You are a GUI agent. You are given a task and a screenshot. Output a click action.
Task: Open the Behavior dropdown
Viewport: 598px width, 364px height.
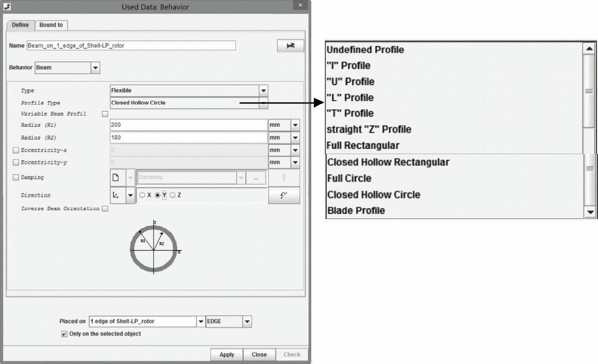coord(95,68)
